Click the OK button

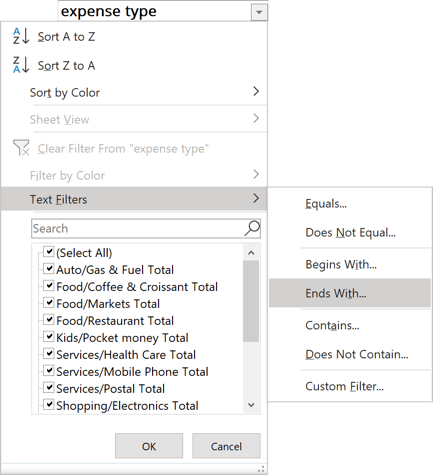coord(149,446)
